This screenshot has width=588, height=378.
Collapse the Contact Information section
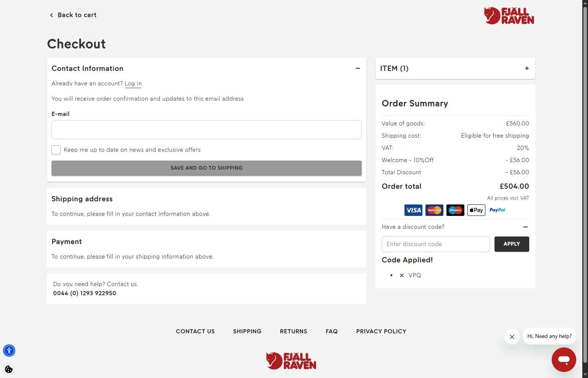358,68
